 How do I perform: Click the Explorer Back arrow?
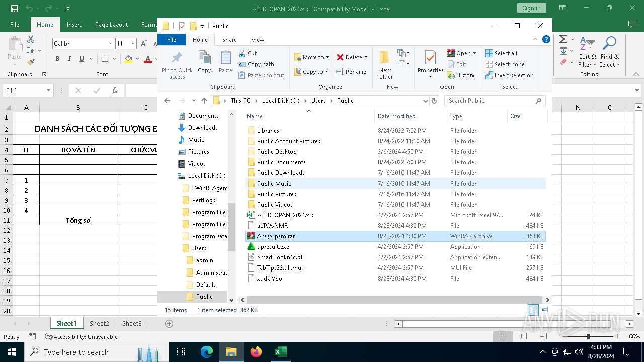(167, 101)
